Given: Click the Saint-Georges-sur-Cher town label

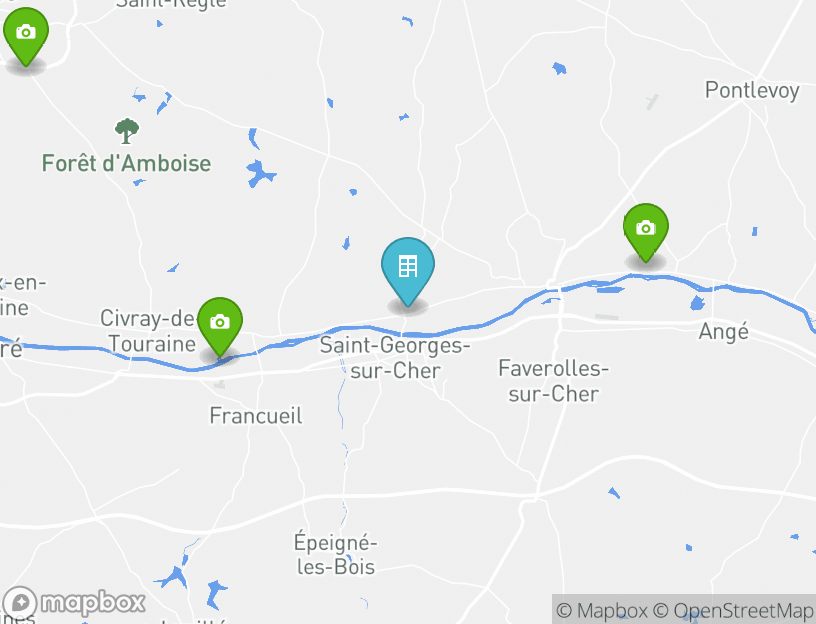Looking at the screenshot, I should click(394, 358).
